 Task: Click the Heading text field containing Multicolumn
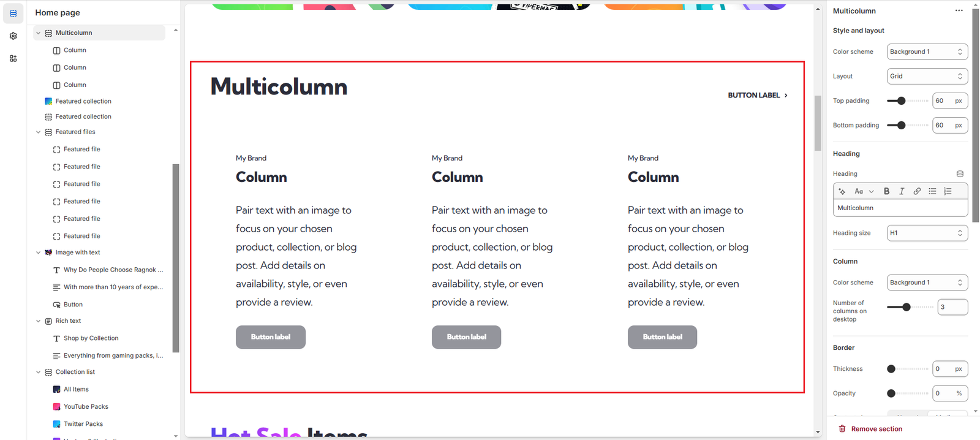click(x=900, y=208)
